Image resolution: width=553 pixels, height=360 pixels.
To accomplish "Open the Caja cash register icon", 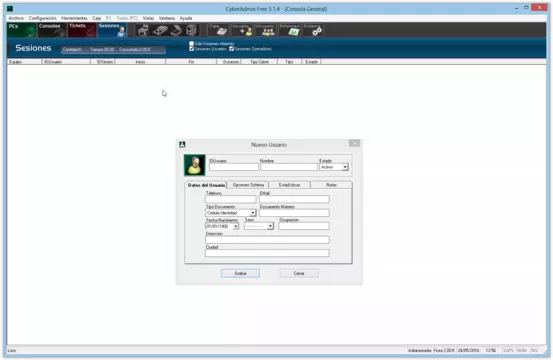I will pyautogui.click(x=218, y=30).
